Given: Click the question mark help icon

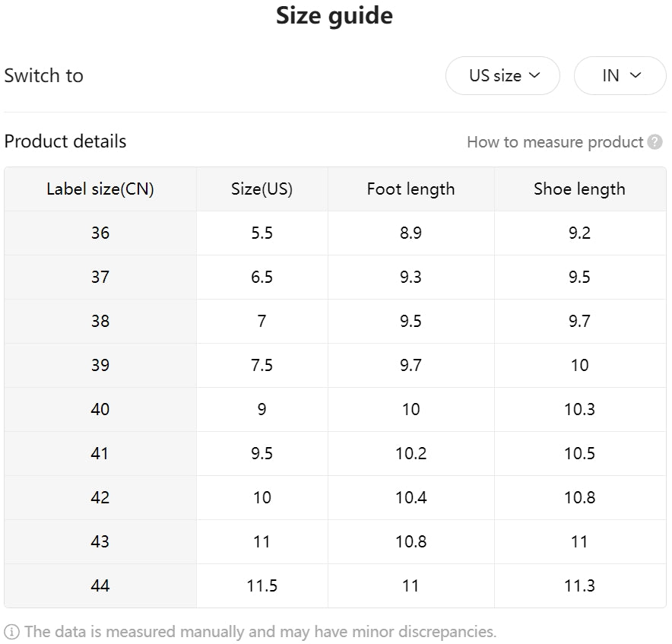Looking at the screenshot, I should point(655,142).
